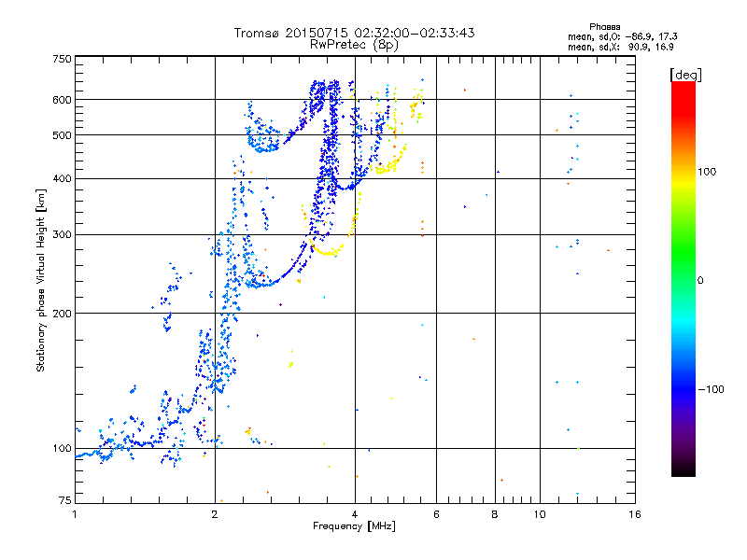Viewport: 747px width, 560px height.
Task: Click y-axis tick label '500'
Action: pyautogui.click(x=62, y=135)
